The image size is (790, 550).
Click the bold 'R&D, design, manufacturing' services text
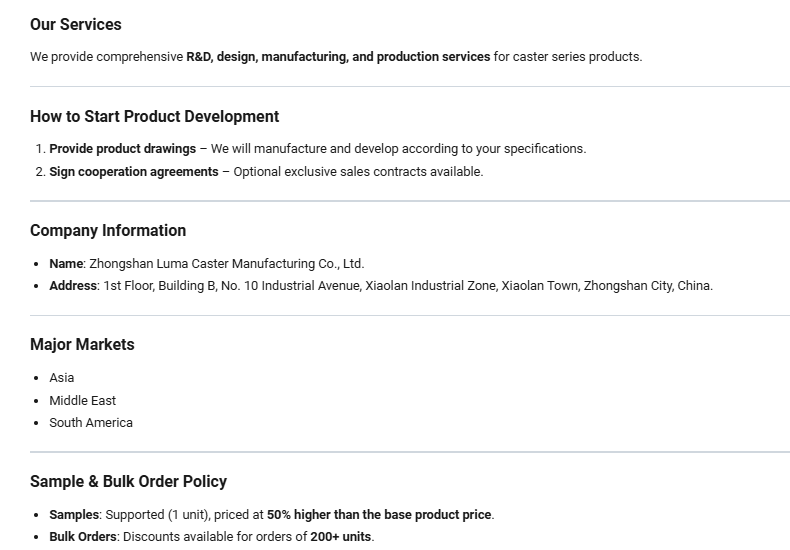[268, 56]
